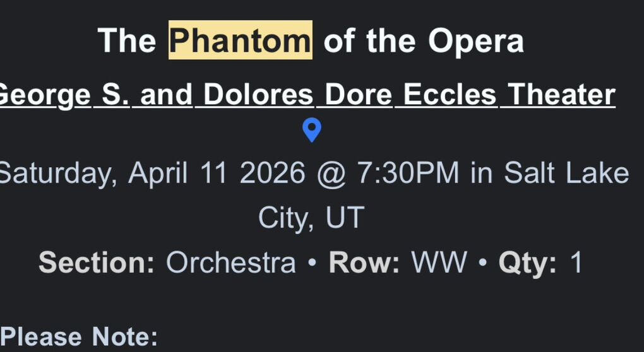Click the quantity value 1
Screen dimensions: 644x352
coord(576,262)
